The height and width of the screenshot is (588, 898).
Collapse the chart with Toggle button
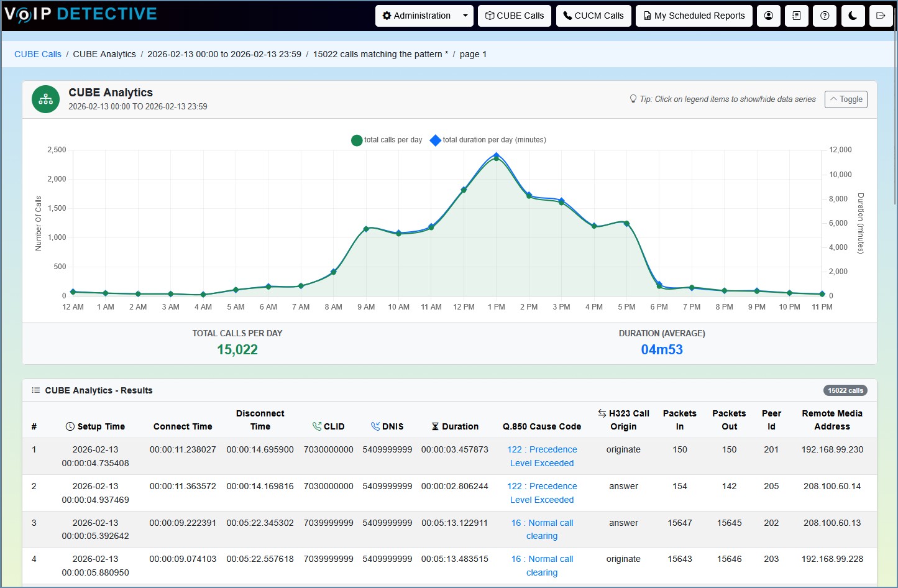pos(846,99)
